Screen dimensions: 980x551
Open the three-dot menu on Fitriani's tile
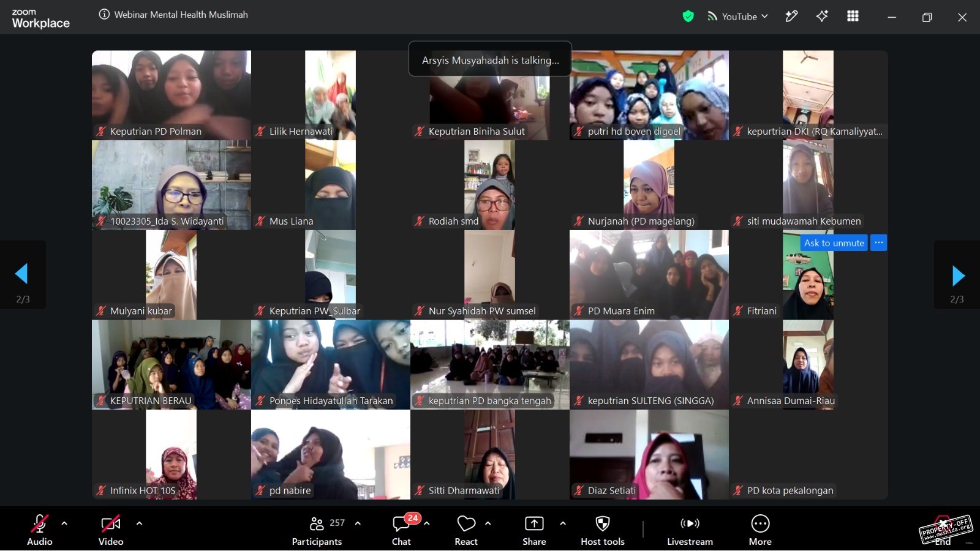[879, 243]
